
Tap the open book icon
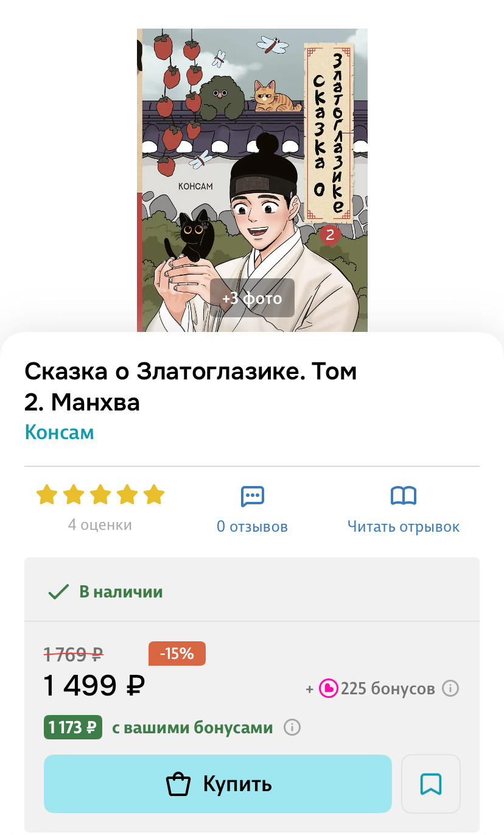404,496
